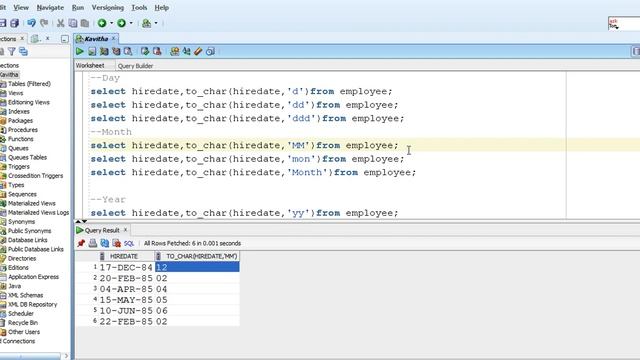Select Tables (Filtered) in the tree
The height and width of the screenshot is (360, 640).
[29, 84]
